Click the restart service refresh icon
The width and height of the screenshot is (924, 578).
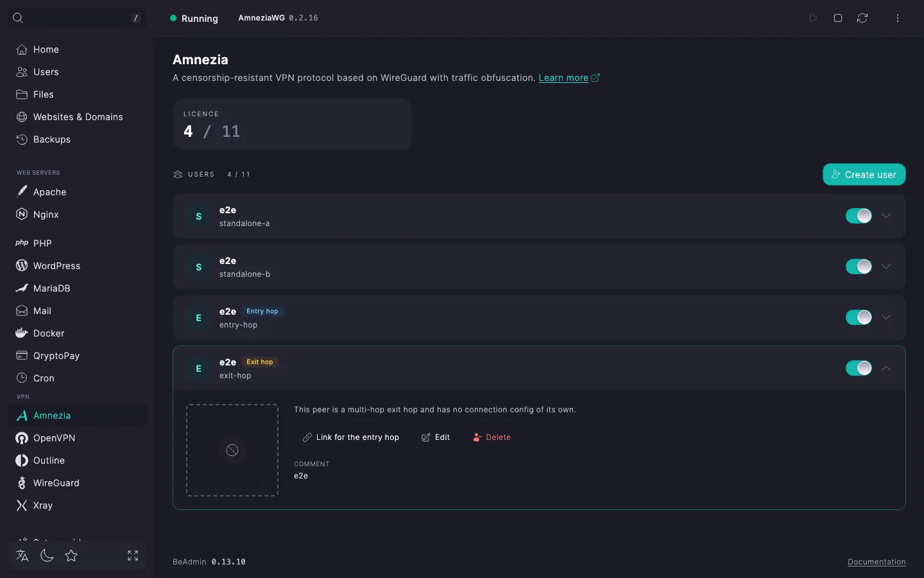pos(862,18)
